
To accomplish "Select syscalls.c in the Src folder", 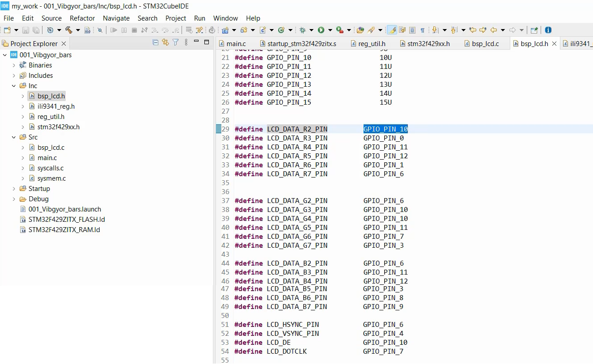I will point(51,168).
